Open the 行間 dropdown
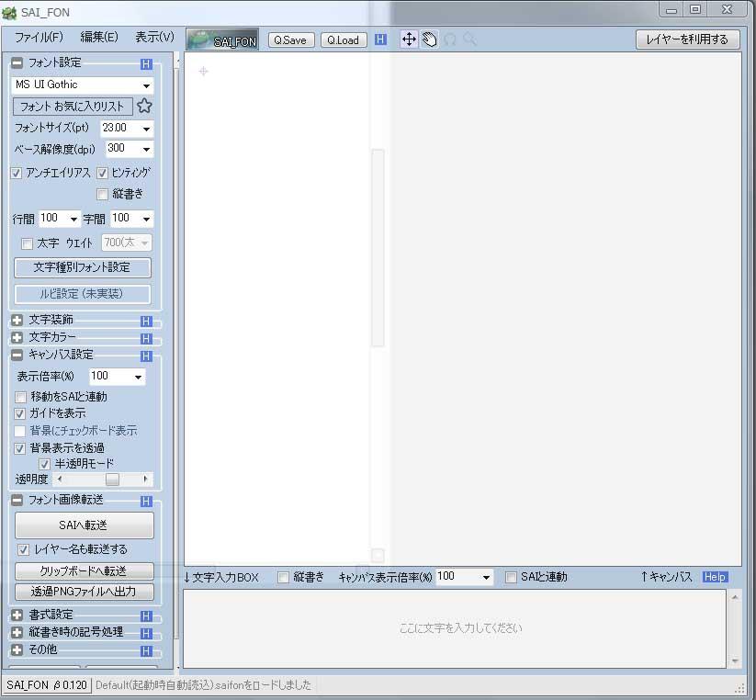Screen dimensions: 756x700 coord(73,219)
